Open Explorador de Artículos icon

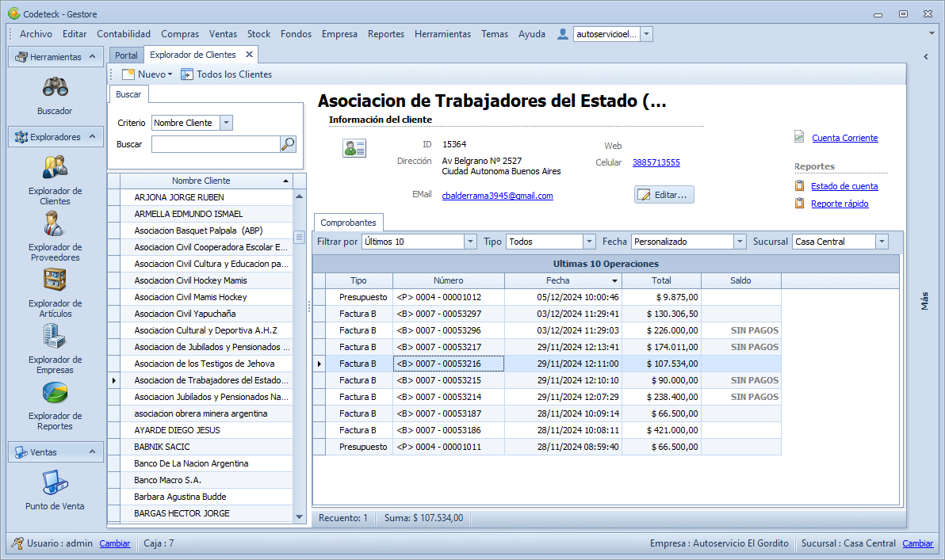pos(55,280)
